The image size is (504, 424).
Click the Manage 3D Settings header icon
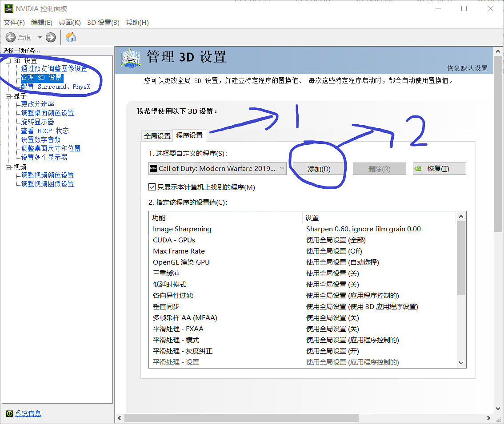coord(132,59)
